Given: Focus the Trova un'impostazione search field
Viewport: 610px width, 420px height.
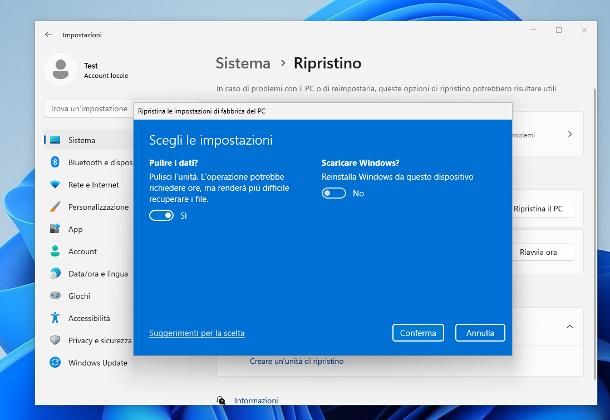Looking at the screenshot, I should (x=89, y=108).
